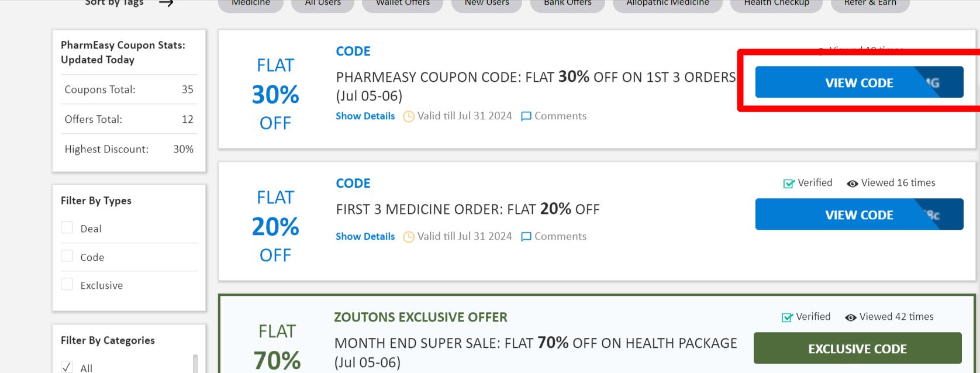Image resolution: width=980 pixels, height=373 pixels.
Task: Expand Show Details for the 20% off coupon
Action: [365, 237]
